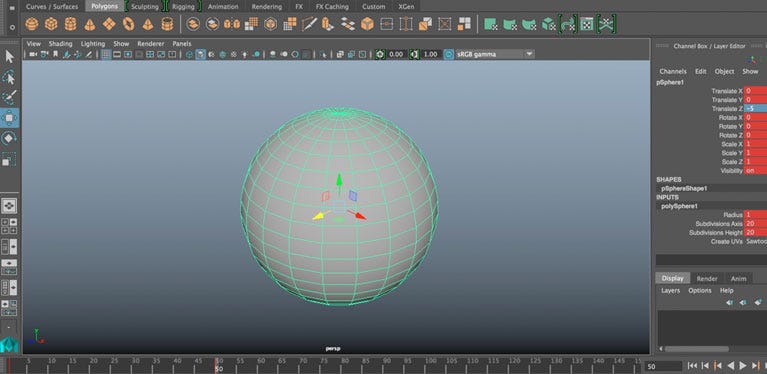The height and width of the screenshot is (374, 767).
Task: Click the layer editor horizontal scrollbar
Action: (x=697, y=349)
